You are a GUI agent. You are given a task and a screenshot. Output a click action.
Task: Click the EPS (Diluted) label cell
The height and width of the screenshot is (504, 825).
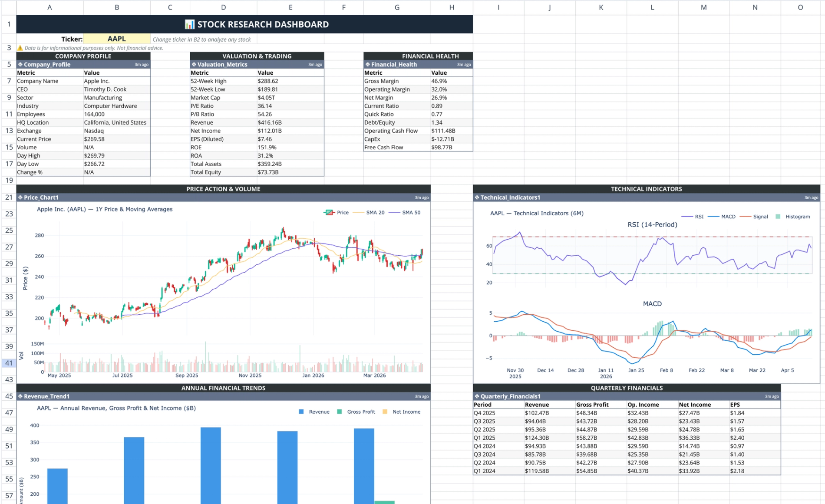pyautogui.click(x=224, y=139)
